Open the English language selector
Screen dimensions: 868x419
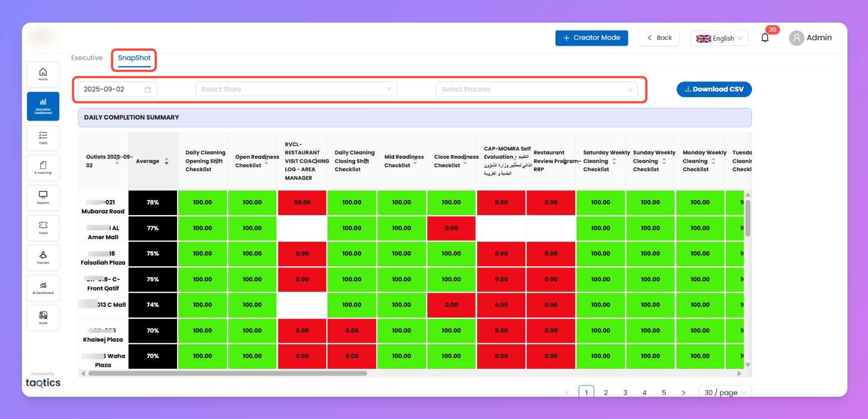719,38
